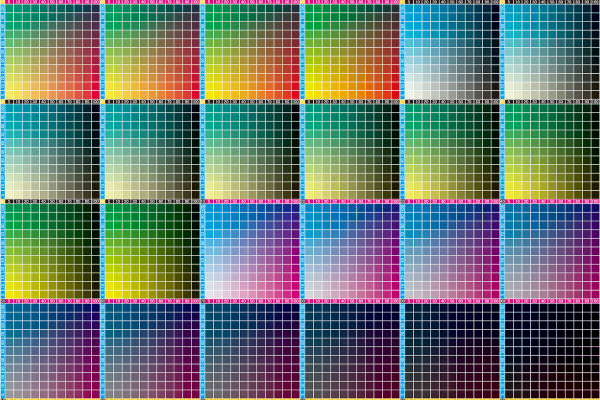Screen dimensions: 600x400
Task: Click bright yellow bottom-left swatch in third row's first chart
Action: (x=13, y=294)
